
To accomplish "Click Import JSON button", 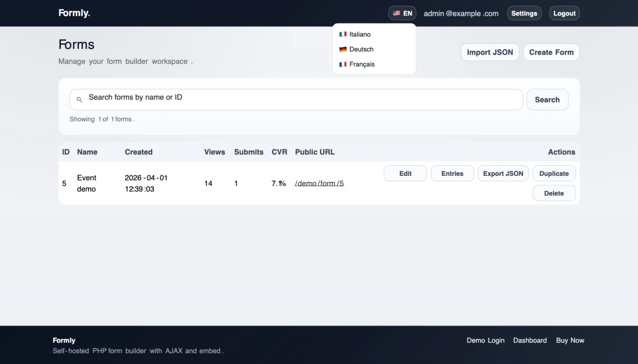I will 490,52.
